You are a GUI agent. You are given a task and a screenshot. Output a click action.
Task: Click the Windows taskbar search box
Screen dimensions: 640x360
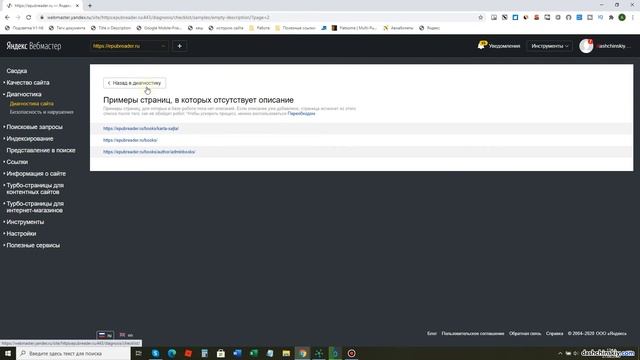73,353
